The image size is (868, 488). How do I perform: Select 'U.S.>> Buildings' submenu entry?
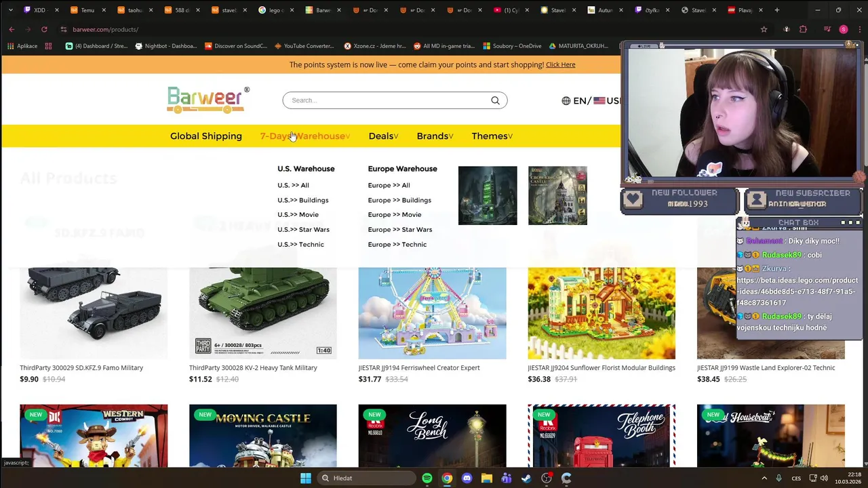[x=302, y=200]
